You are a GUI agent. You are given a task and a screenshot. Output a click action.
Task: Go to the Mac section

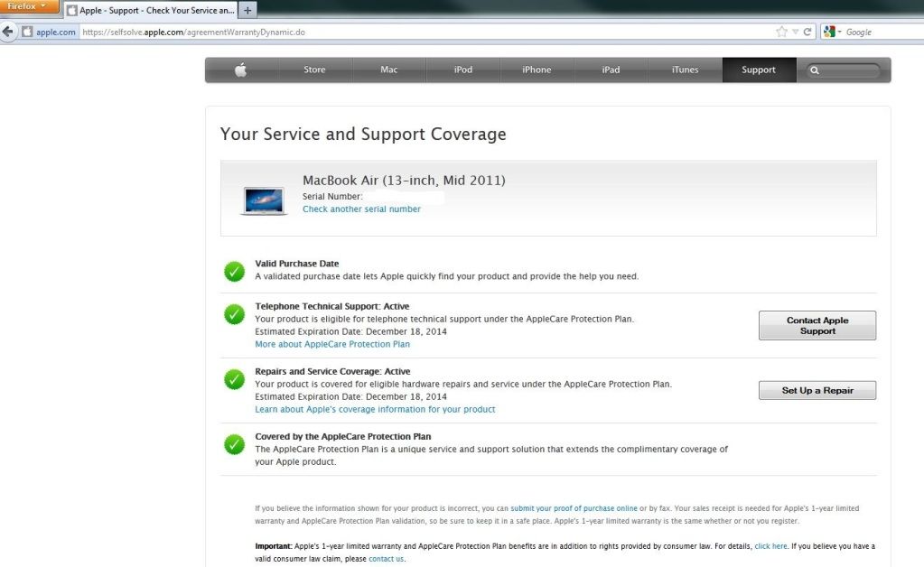tap(389, 70)
